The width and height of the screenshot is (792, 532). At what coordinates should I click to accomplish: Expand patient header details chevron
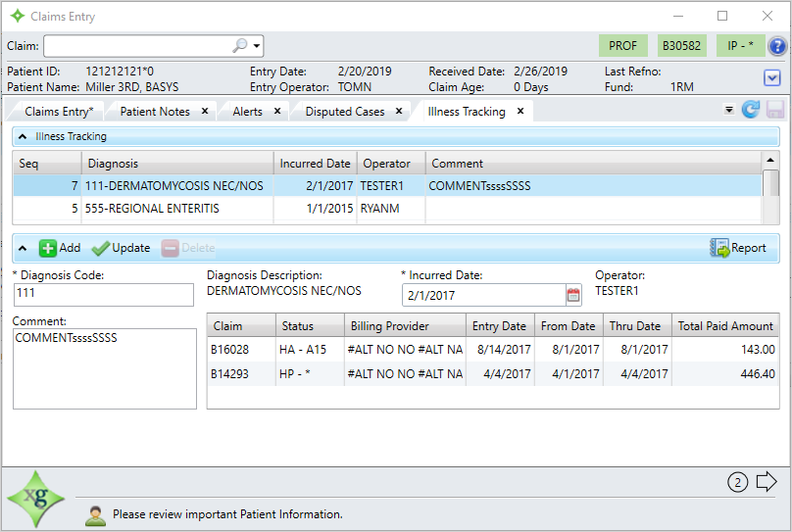771,77
